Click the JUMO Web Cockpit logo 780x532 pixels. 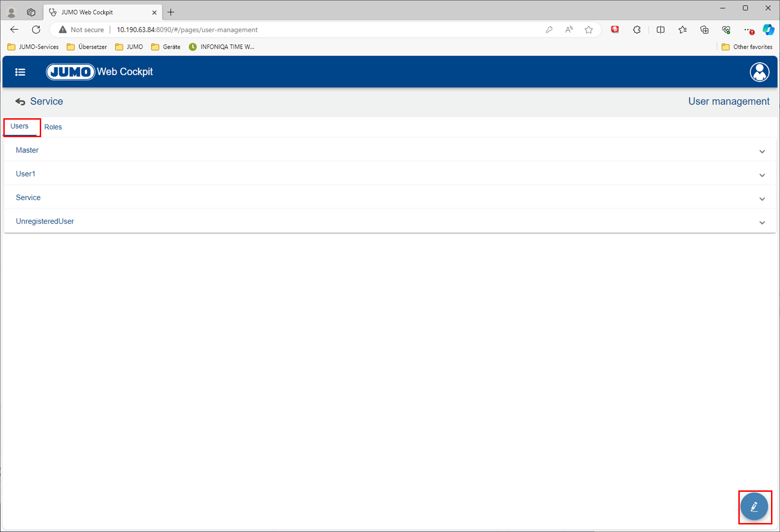(x=99, y=72)
